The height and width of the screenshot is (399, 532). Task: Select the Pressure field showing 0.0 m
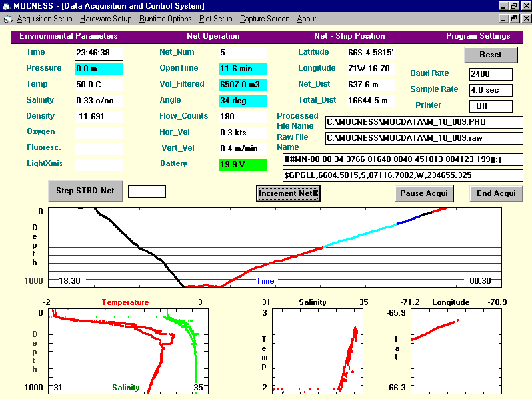pyautogui.click(x=99, y=69)
